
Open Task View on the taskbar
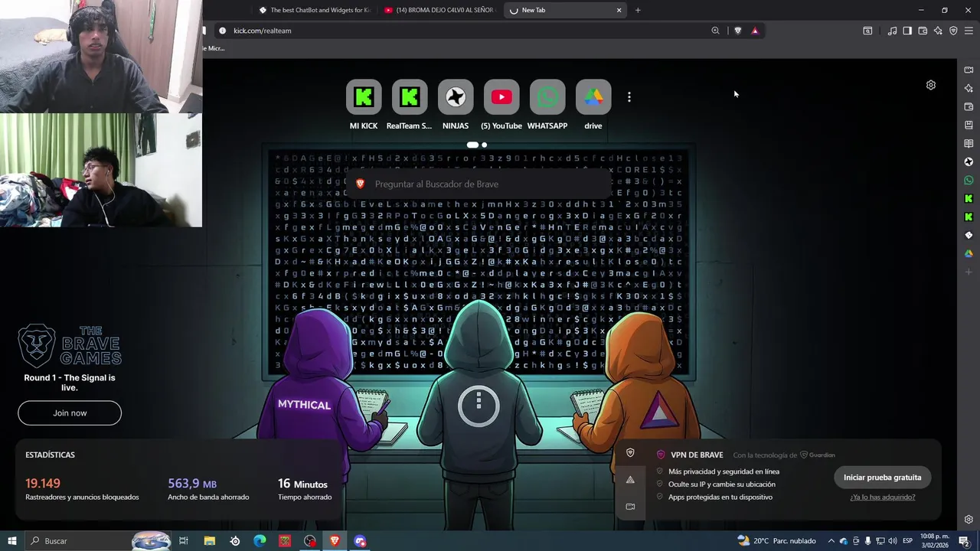coord(184,541)
